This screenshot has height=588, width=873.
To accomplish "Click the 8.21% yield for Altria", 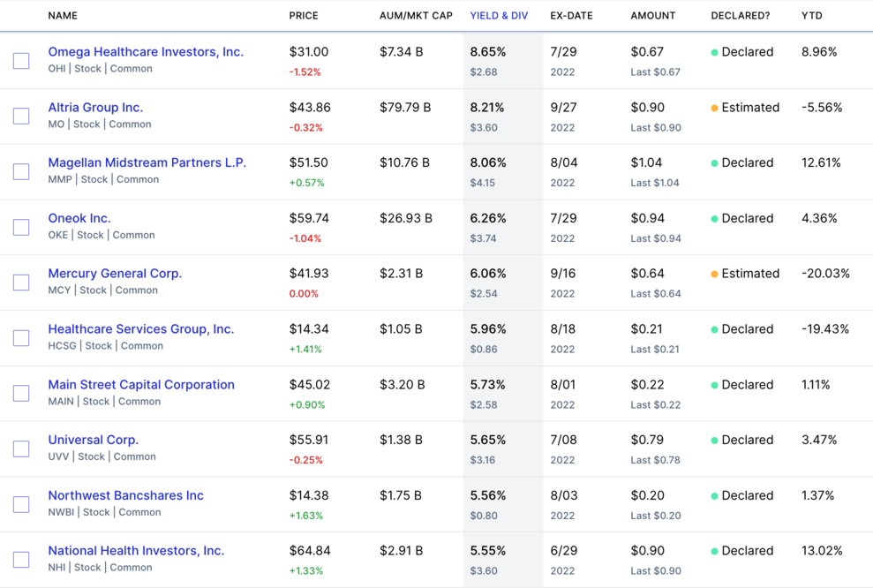I will 486,108.
